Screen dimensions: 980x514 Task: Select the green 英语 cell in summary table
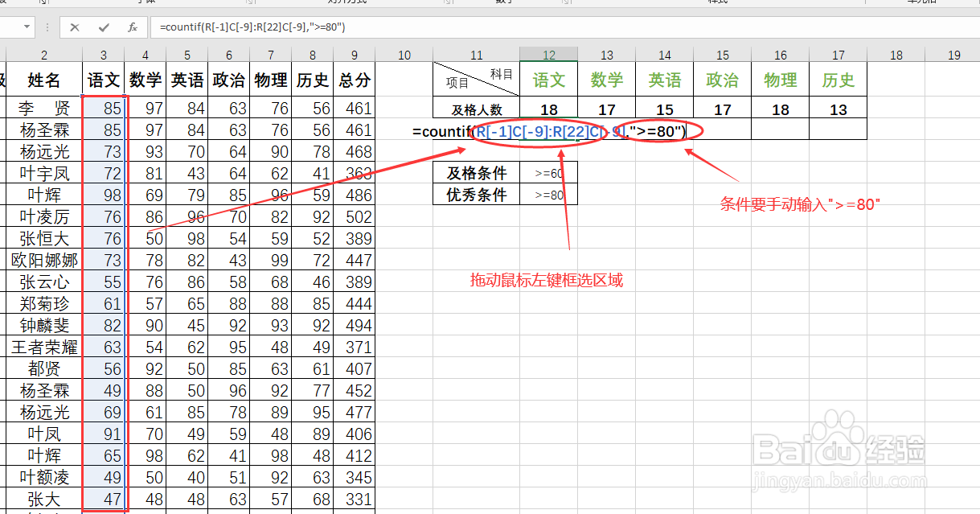click(665, 80)
